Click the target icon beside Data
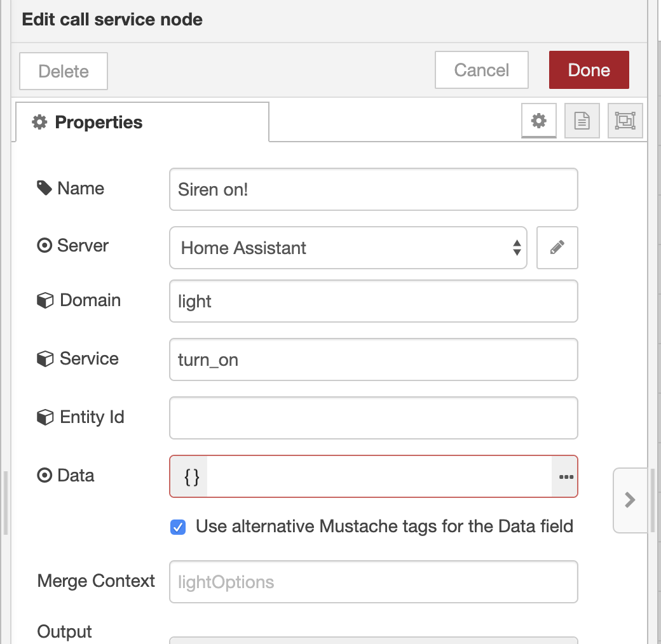 pos(43,474)
